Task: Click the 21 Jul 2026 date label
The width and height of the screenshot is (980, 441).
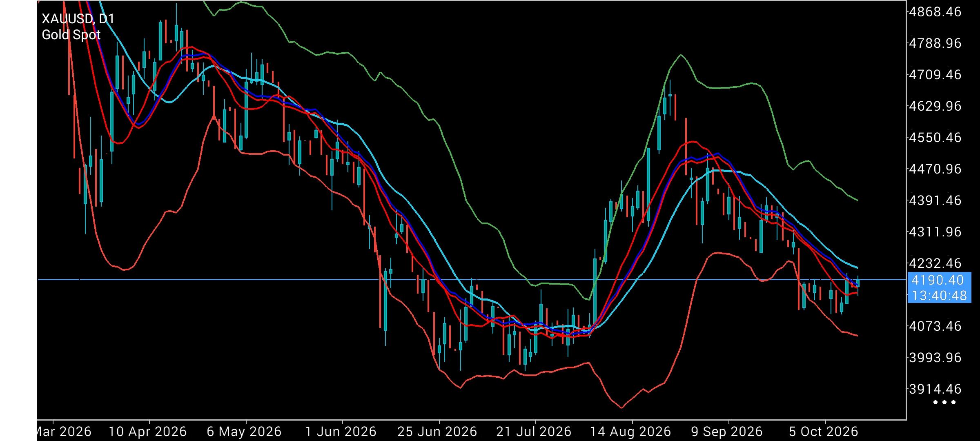Action: tap(534, 432)
